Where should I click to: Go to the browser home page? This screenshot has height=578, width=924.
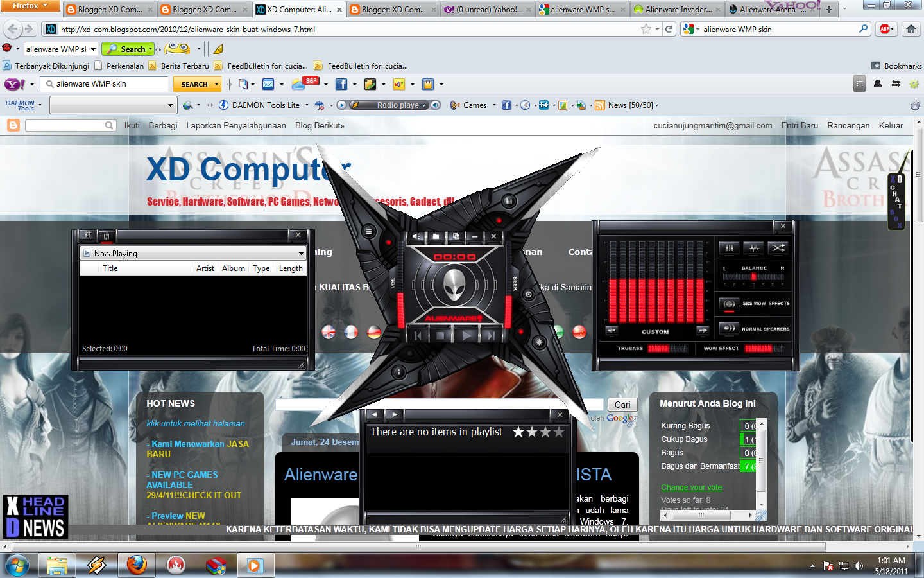(x=911, y=29)
